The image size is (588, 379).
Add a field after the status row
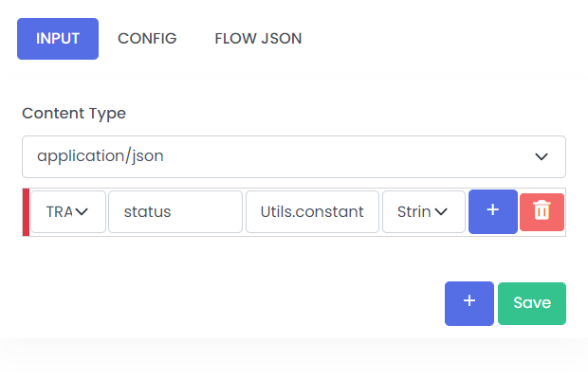tap(493, 211)
